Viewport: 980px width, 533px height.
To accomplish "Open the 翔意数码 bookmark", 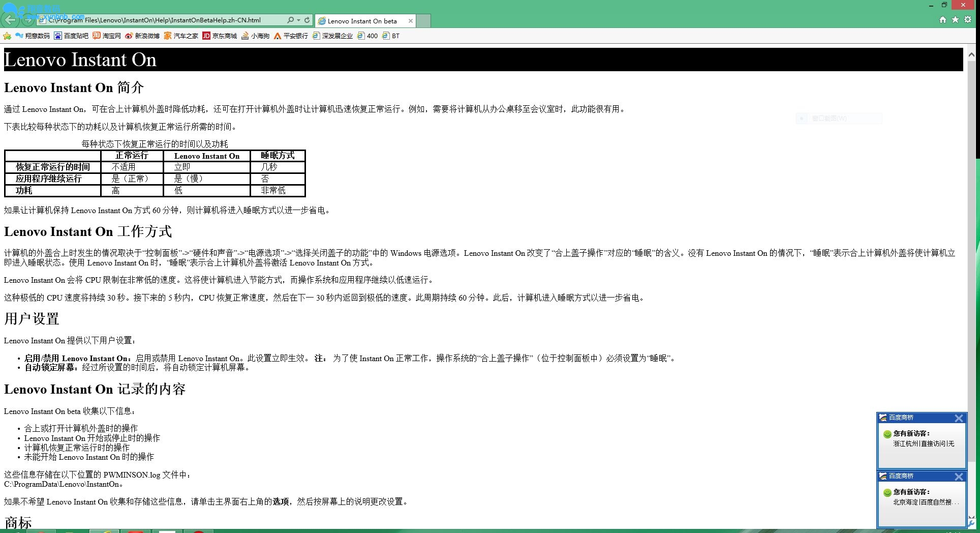I will click(33, 36).
